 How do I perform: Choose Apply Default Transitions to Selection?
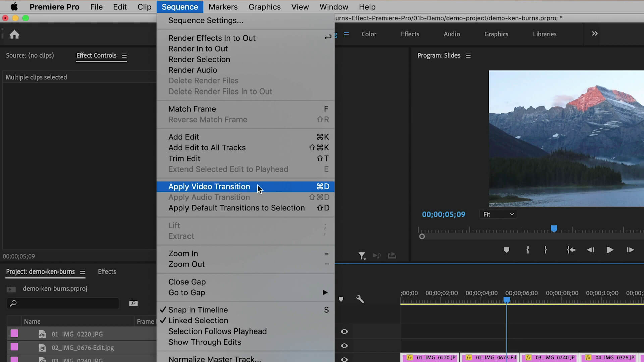point(246,208)
